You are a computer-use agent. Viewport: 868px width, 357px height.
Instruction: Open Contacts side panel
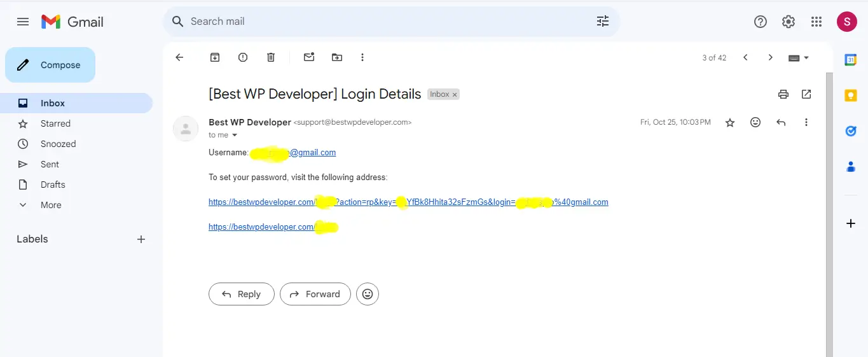point(850,167)
